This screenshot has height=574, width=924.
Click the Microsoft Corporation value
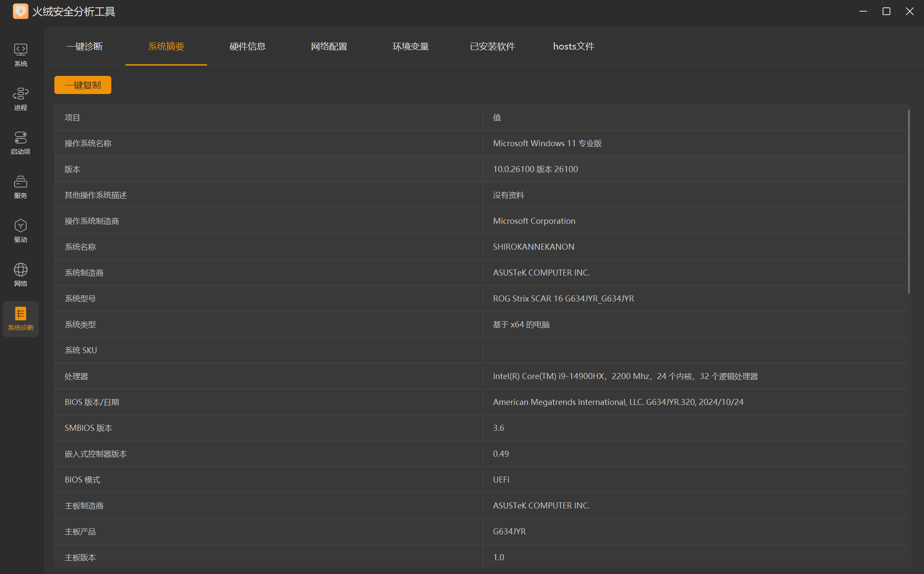click(534, 221)
